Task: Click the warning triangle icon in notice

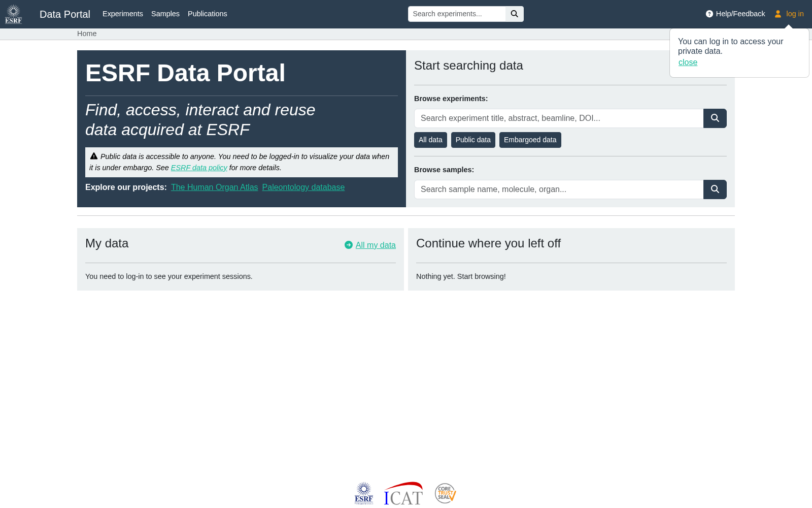Action: pyautogui.click(x=94, y=156)
